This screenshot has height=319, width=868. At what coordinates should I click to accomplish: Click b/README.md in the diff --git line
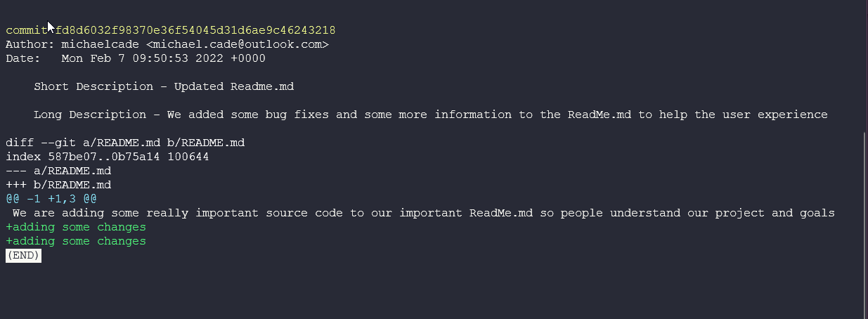click(x=206, y=143)
